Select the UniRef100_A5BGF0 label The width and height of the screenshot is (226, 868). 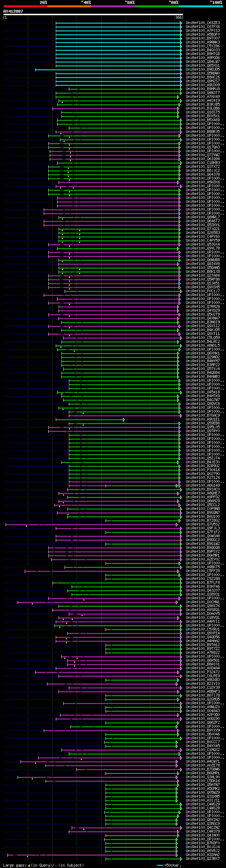point(203,35)
